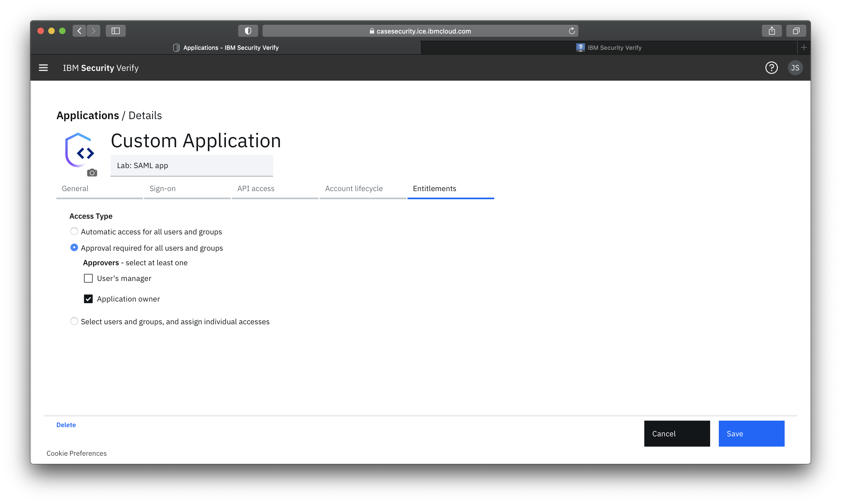Enable the User's manager approver checkbox
This screenshot has height=504, width=841.
(88, 278)
